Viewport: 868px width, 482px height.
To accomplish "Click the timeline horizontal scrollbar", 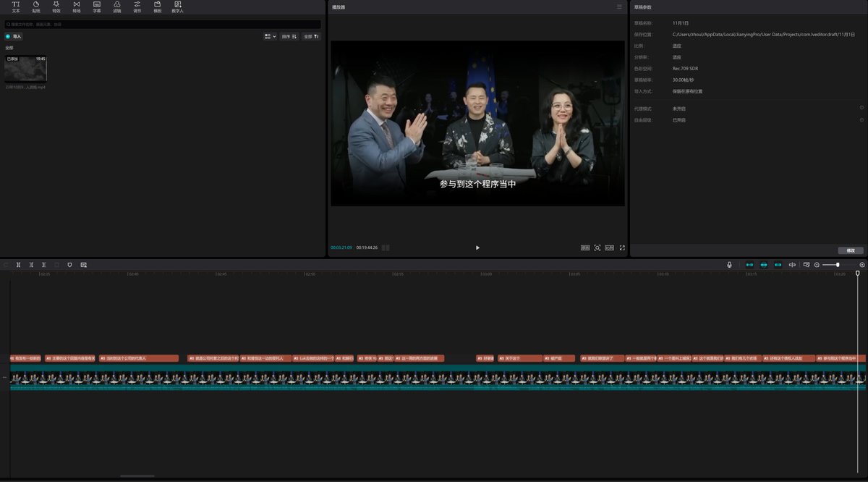I will coord(137,476).
